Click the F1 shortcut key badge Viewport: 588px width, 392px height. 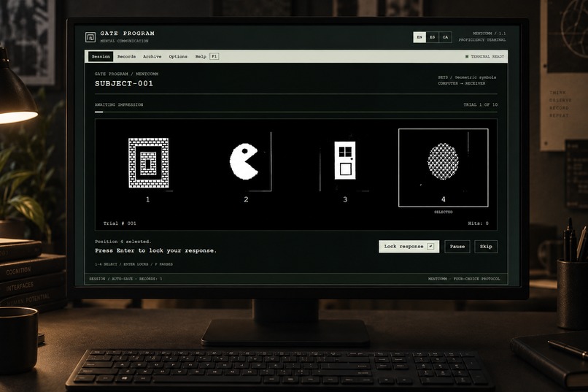pyautogui.click(x=214, y=56)
